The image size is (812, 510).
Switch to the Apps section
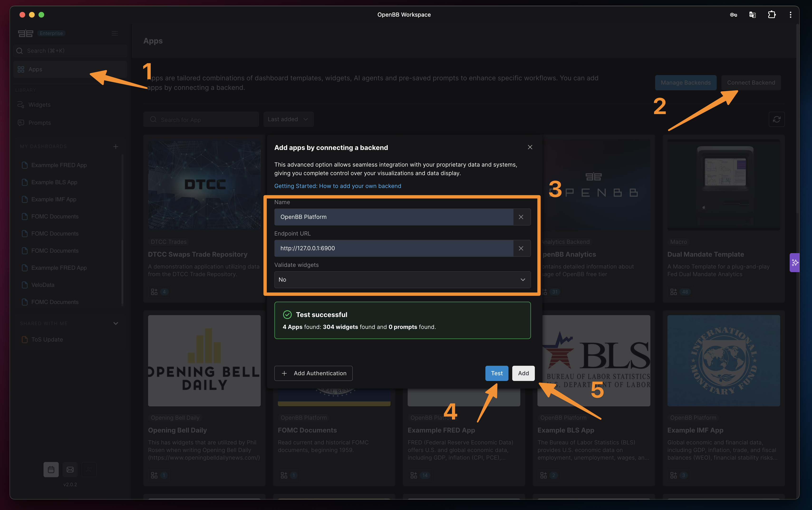tap(35, 69)
